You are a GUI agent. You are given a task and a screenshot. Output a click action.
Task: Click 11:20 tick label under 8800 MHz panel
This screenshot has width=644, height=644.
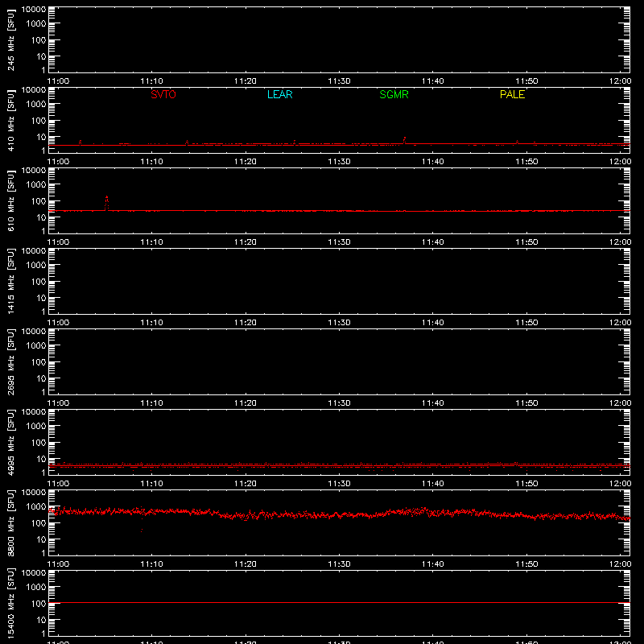246,564
